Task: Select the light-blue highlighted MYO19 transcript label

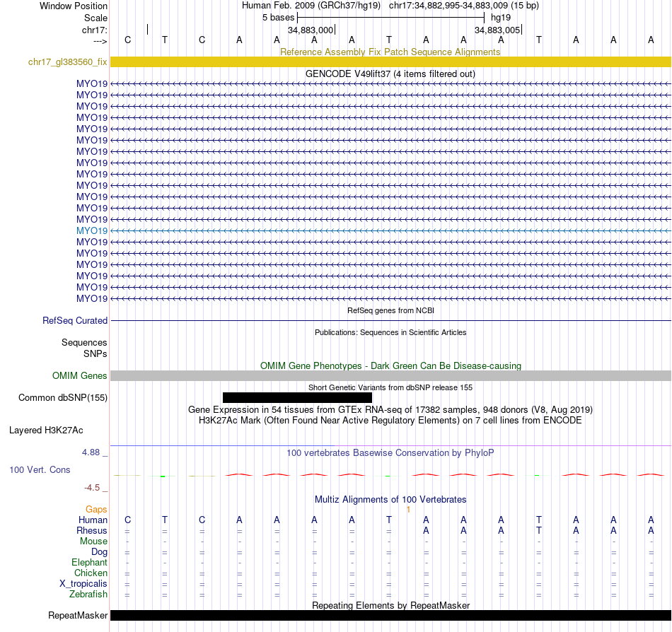Action: (x=92, y=230)
